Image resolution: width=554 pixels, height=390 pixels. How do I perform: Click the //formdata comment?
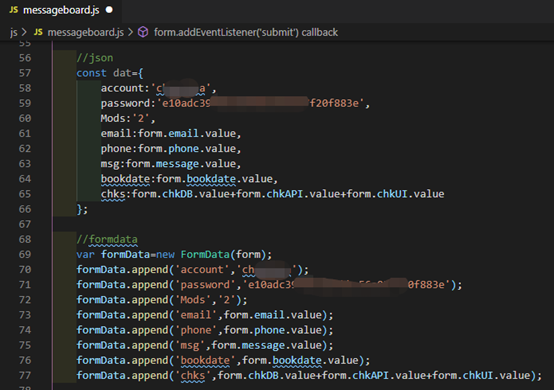click(x=107, y=240)
